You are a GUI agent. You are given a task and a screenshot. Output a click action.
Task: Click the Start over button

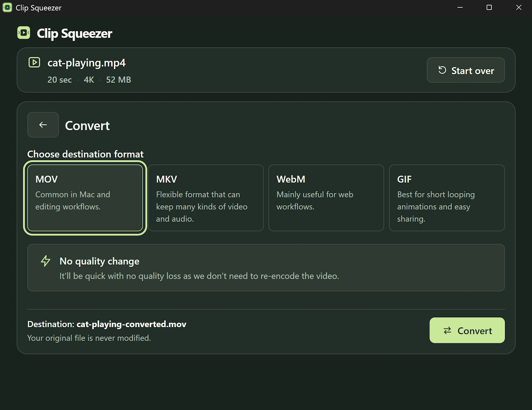tap(465, 70)
